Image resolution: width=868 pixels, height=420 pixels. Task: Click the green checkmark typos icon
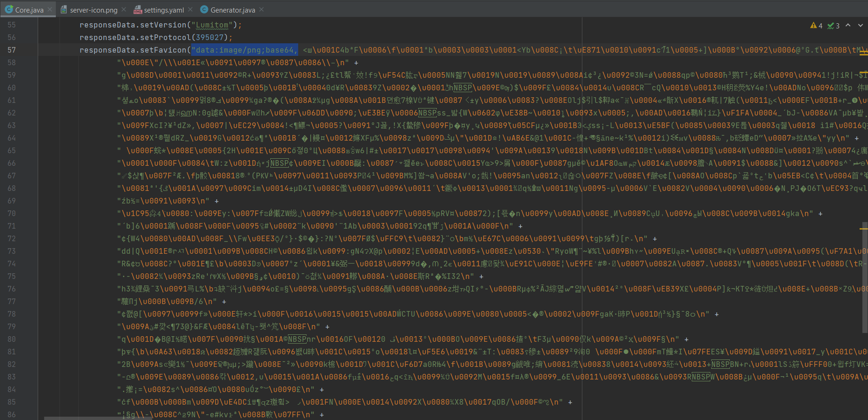[x=831, y=26]
